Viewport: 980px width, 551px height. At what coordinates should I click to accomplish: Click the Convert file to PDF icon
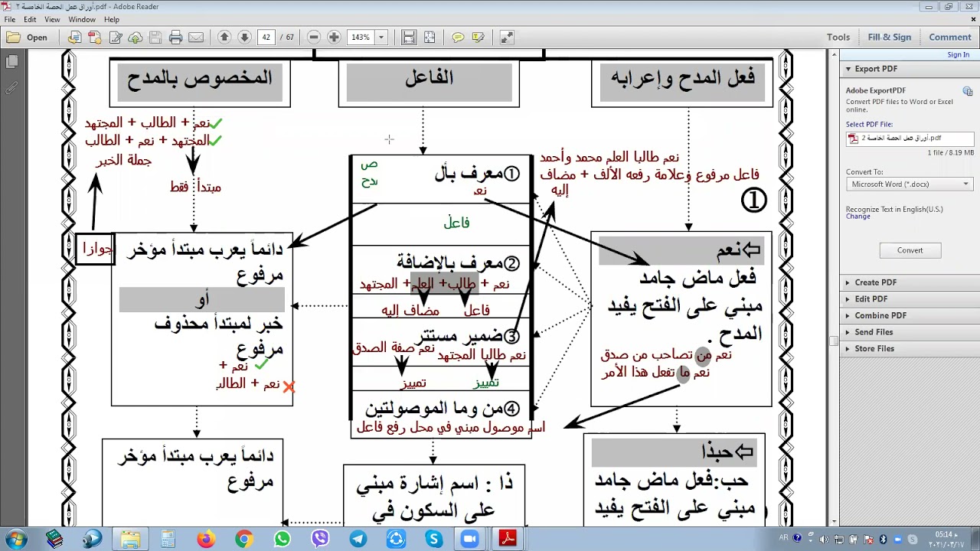74,37
